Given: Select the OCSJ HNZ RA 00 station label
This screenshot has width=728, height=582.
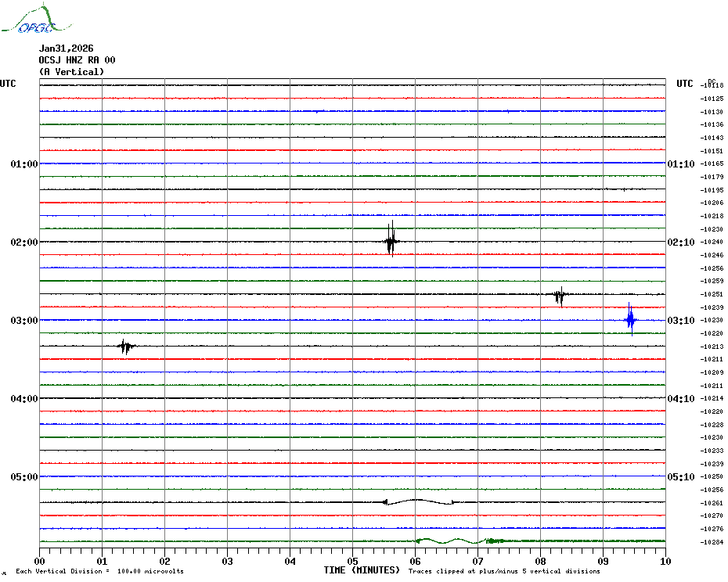Looking at the screenshot, I should click(77, 60).
